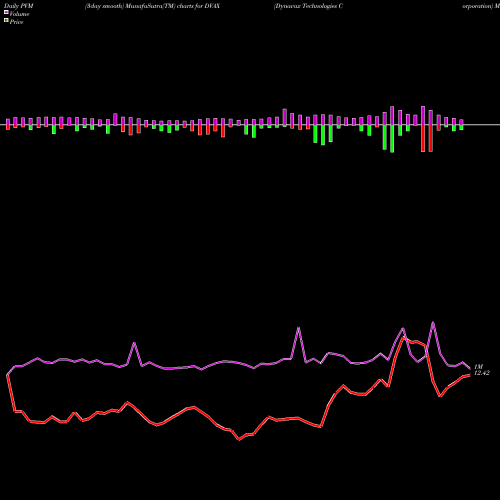The image size is (500, 500).
Task: Click the Dynavax Technologies company name text
Action: click(308, 6)
